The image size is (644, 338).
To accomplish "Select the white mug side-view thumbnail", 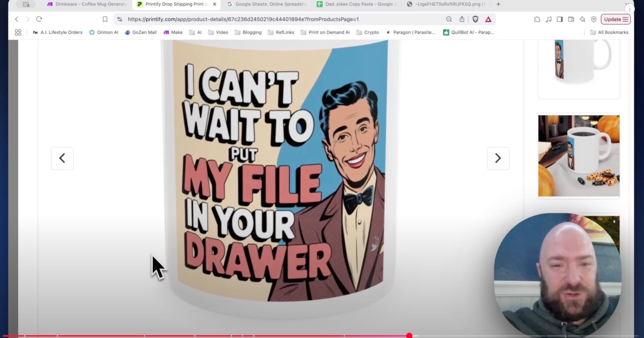I will pyautogui.click(x=579, y=69).
